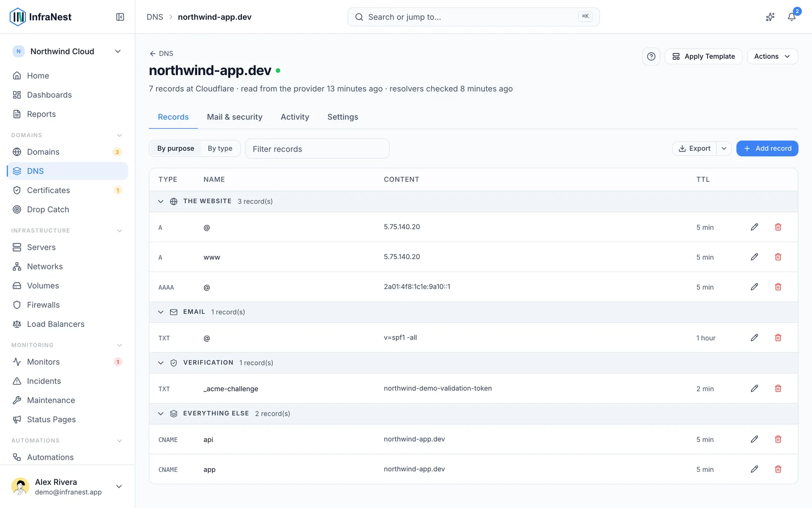
Task: Go to Status Pages
Action: coord(67,419)
